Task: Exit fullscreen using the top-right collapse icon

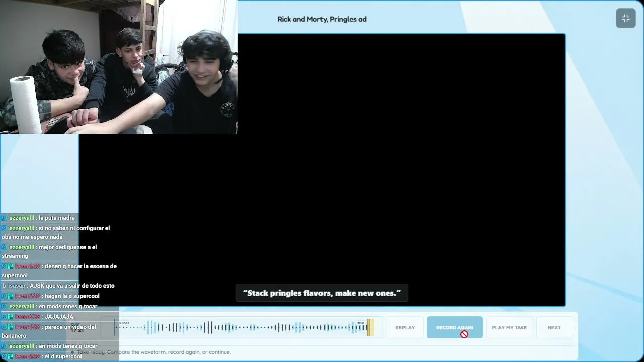Action: click(x=625, y=18)
